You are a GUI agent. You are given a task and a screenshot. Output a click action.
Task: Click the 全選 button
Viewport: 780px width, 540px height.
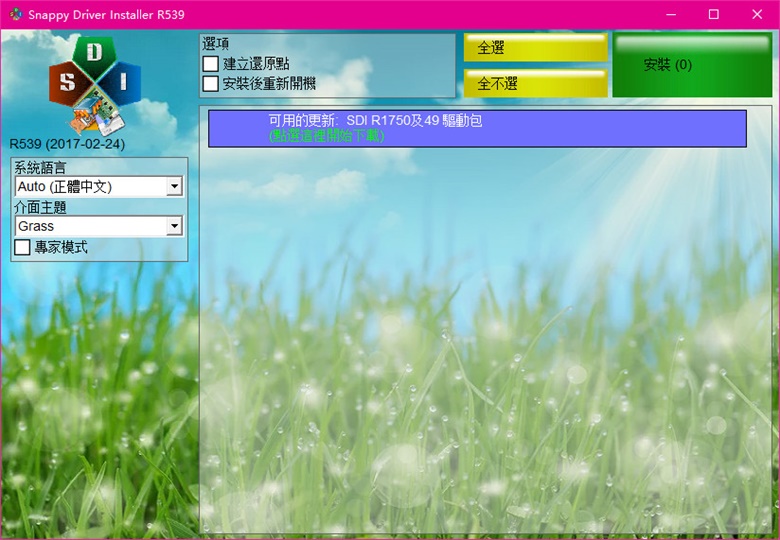coord(536,48)
